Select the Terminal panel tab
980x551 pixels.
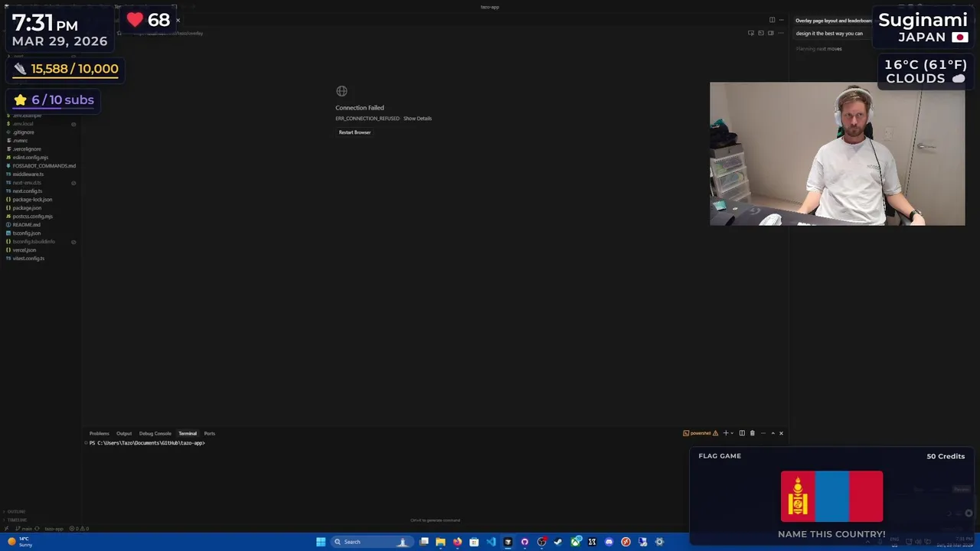[x=188, y=434]
